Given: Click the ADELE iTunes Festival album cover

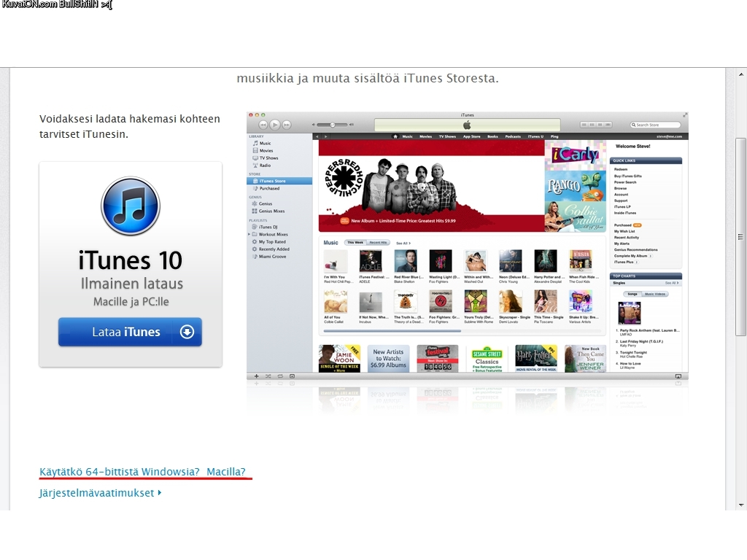Looking at the screenshot, I should (371, 261).
